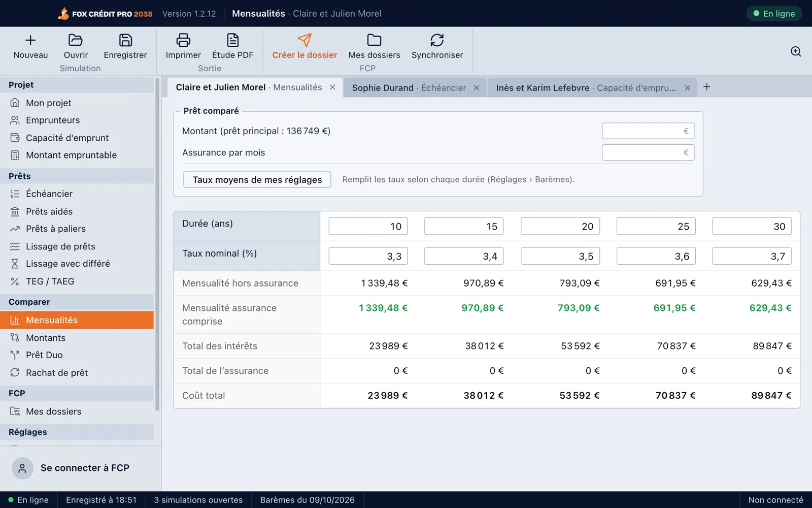The image size is (812, 508).
Task: Open Lissage avec différé
Action: (77, 264)
